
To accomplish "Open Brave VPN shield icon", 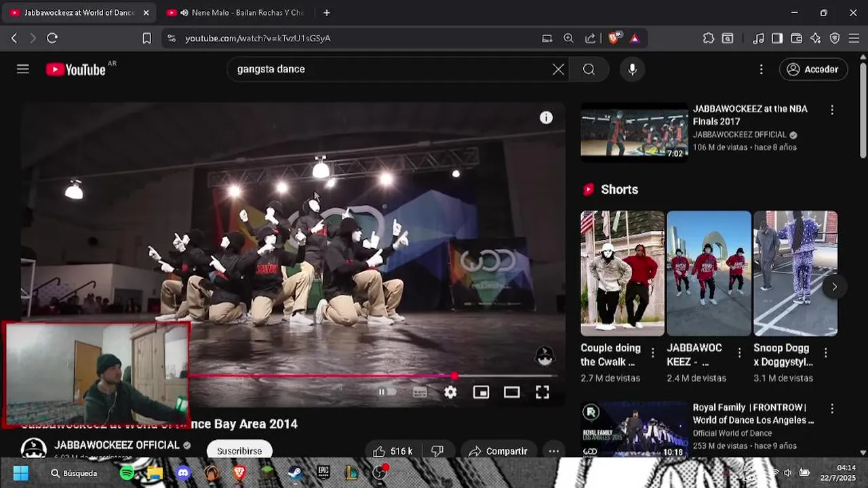I will (x=835, y=39).
